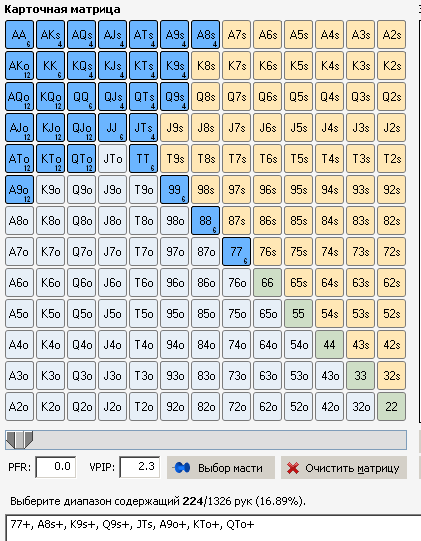Deselect the TT pair cell
Screen dimensions: 421x541
pos(144,159)
